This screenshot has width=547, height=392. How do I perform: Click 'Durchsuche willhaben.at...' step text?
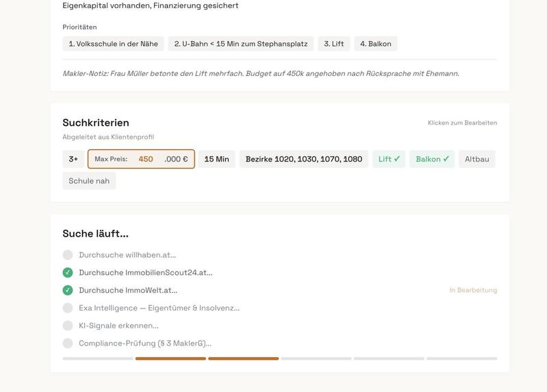tap(127, 255)
